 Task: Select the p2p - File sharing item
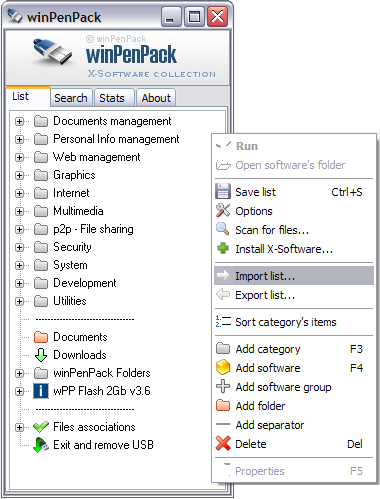click(x=93, y=229)
